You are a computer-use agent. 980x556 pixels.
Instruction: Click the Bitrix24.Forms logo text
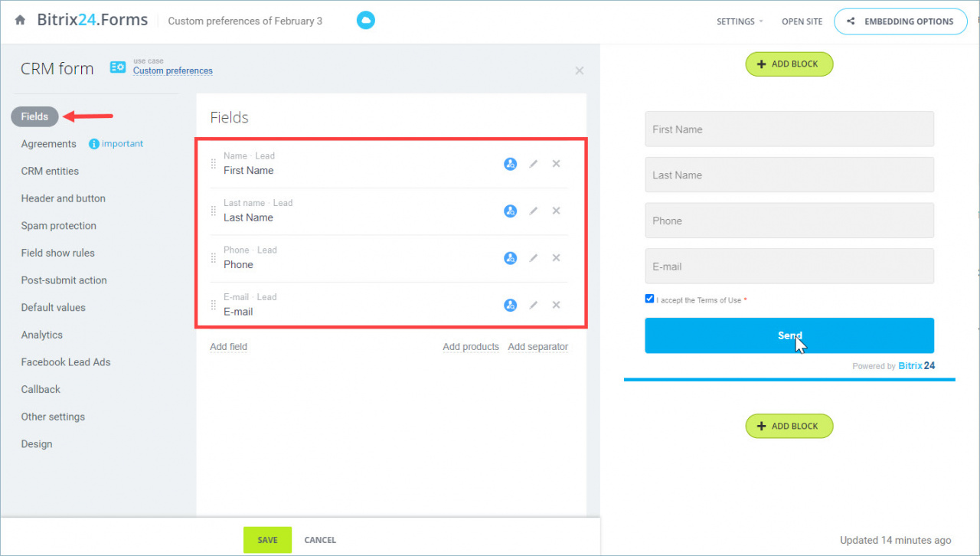coord(93,20)
